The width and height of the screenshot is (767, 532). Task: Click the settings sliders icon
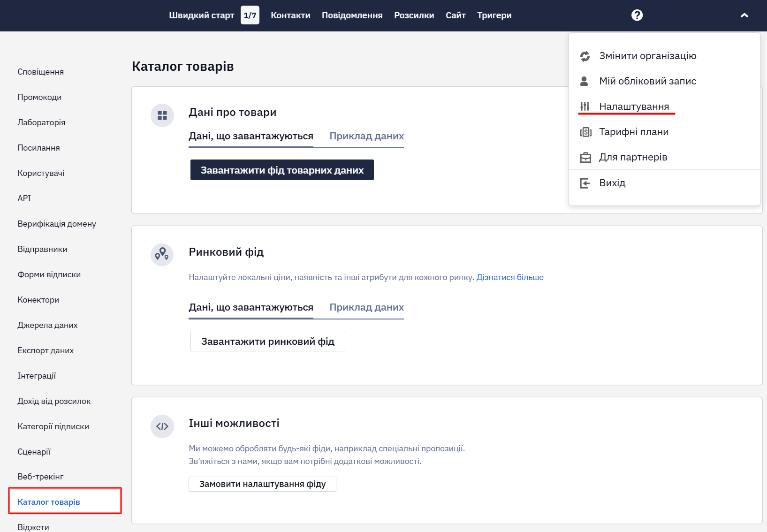click(585, 106)
